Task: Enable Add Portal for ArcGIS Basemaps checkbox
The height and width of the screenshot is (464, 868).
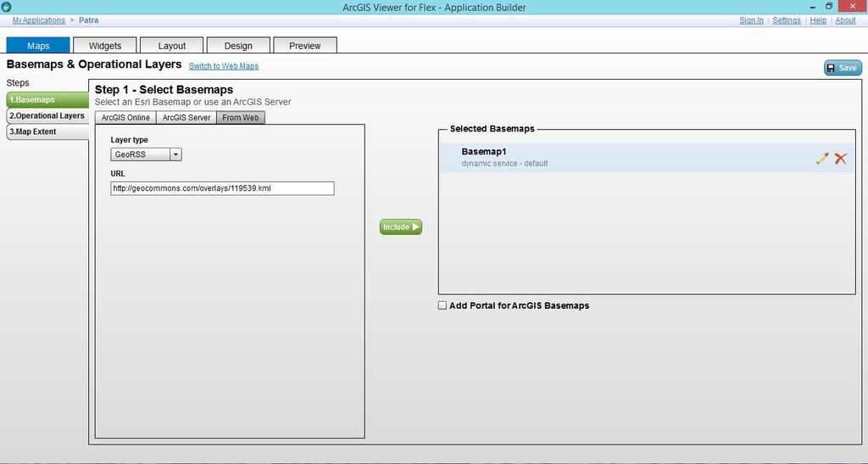Action: point(442,305)
